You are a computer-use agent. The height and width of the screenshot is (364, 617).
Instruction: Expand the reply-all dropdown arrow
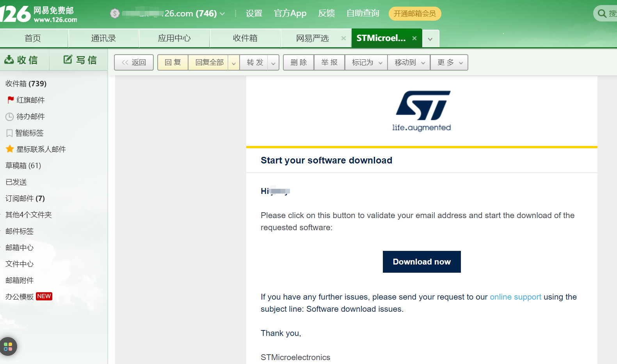pos(234,63)
